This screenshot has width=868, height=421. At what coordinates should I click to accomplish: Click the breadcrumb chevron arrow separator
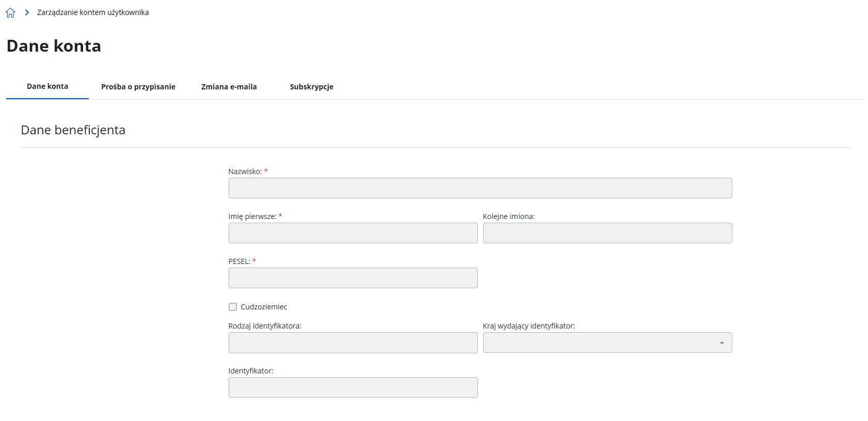click(27, 12)
